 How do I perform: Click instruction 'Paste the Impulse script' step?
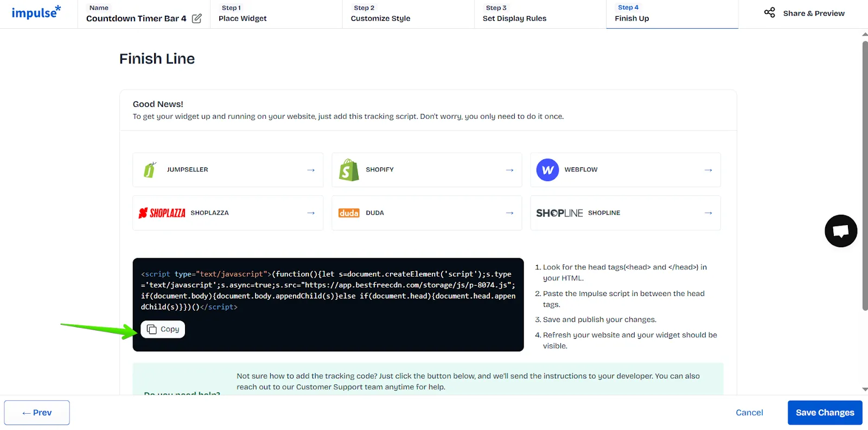tap(624, 299)
